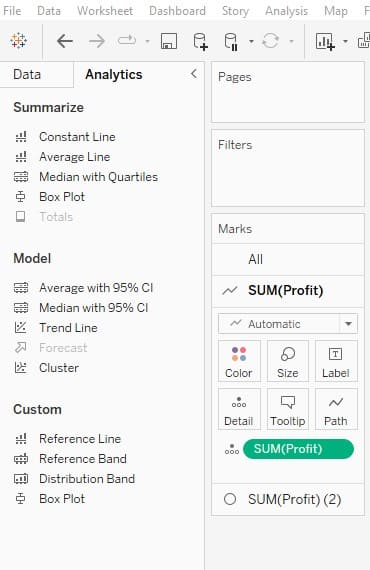Open the Automatic mark type dropdown
Viewport: 370px width, 570px height.
pyautogui.click(x=288, y=324)
